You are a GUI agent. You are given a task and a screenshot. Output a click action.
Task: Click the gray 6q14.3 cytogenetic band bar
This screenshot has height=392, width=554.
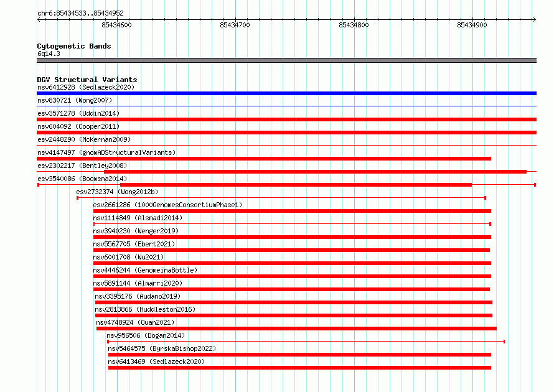pyautogui.click(x=286, y=60)
